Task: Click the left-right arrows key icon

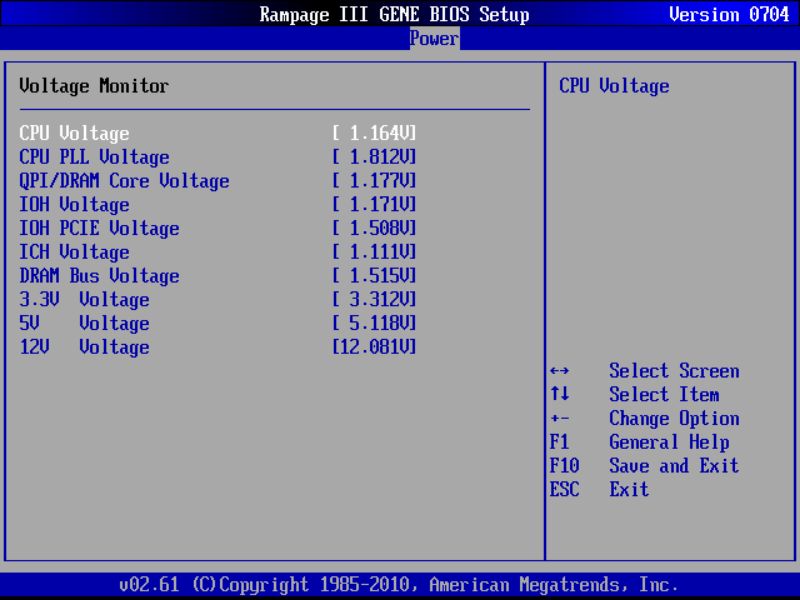Action: click(560, 371)
